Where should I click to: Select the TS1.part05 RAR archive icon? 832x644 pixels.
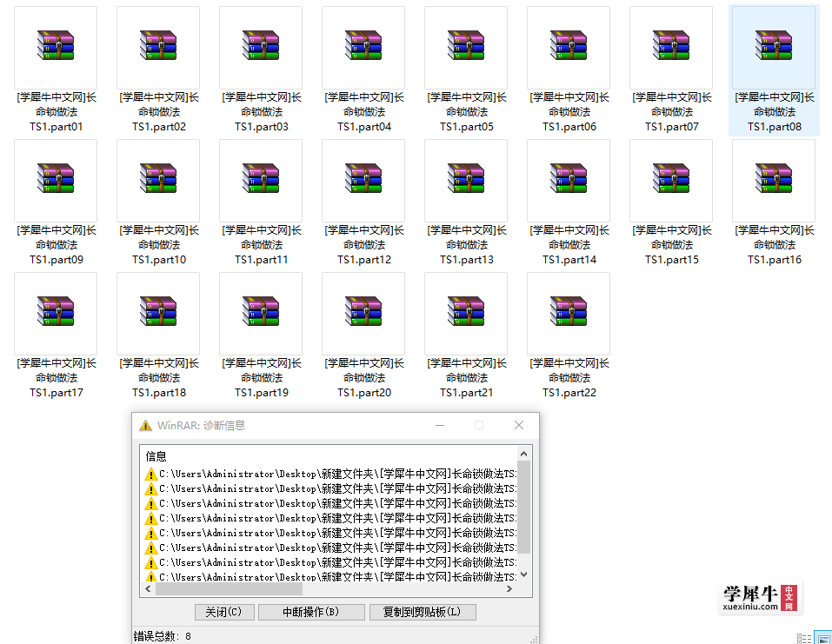tap(466, 45)
